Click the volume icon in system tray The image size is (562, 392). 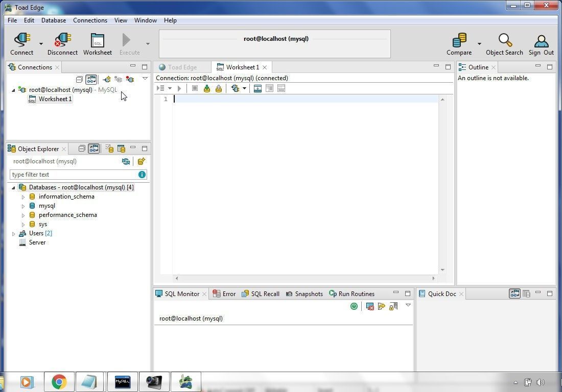(x=540, y=382)
